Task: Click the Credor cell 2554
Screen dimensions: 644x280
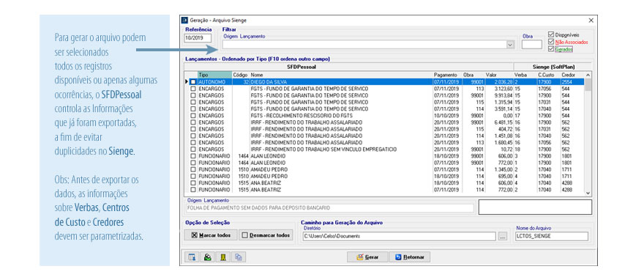Action: (x=572, y=82)
